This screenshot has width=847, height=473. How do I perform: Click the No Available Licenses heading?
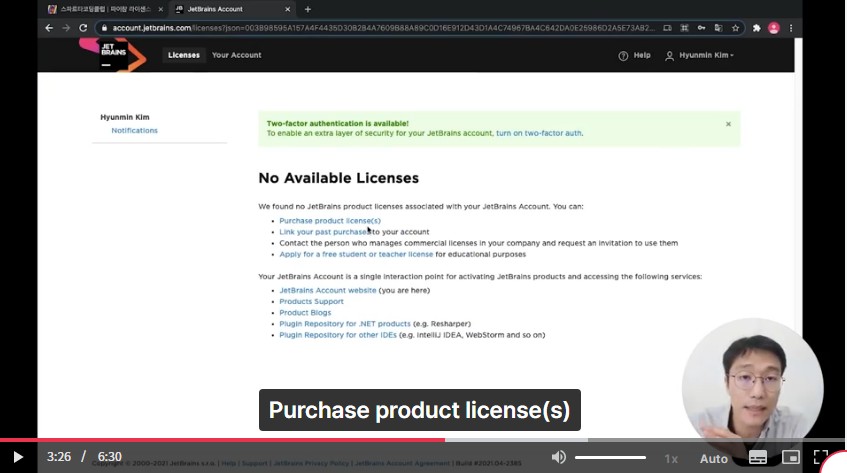point(339,178)
